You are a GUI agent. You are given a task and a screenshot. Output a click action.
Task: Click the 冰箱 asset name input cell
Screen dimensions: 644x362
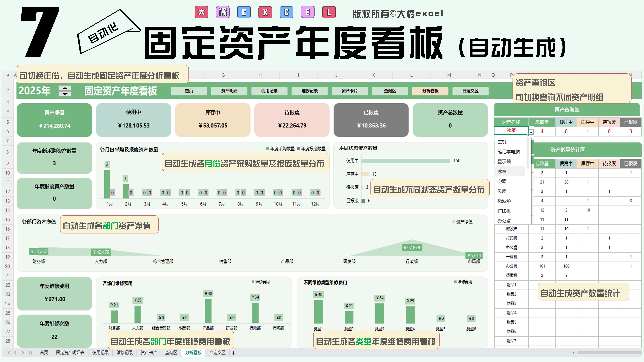511,130
